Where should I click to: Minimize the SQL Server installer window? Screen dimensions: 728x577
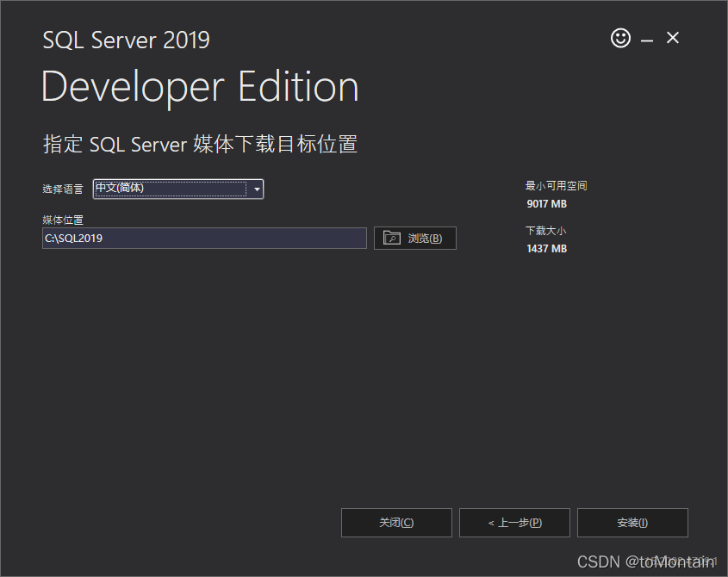pyautogui.click(x=647, y=40)
